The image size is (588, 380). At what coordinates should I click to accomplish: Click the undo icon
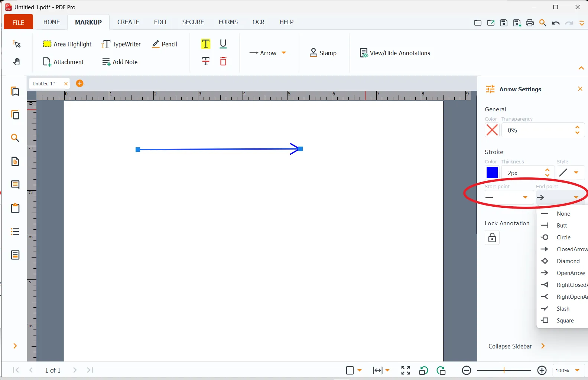pos(556,23)
